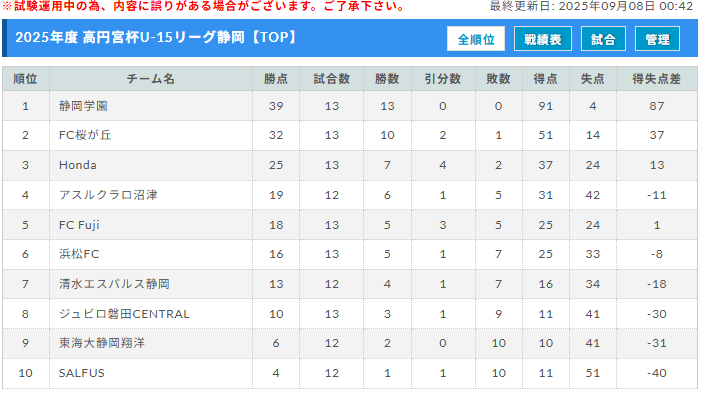Viewport: 704px width, 394px height.
Task: Click the チーム名 column header
Action: [x=150, y=79]
